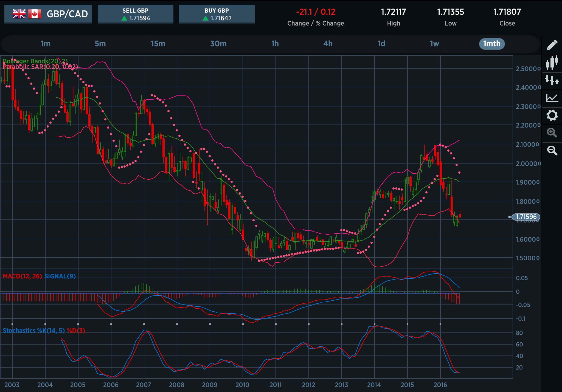Click the 2016 label on time axis
The image size is (562, 392).
(440, 385)
